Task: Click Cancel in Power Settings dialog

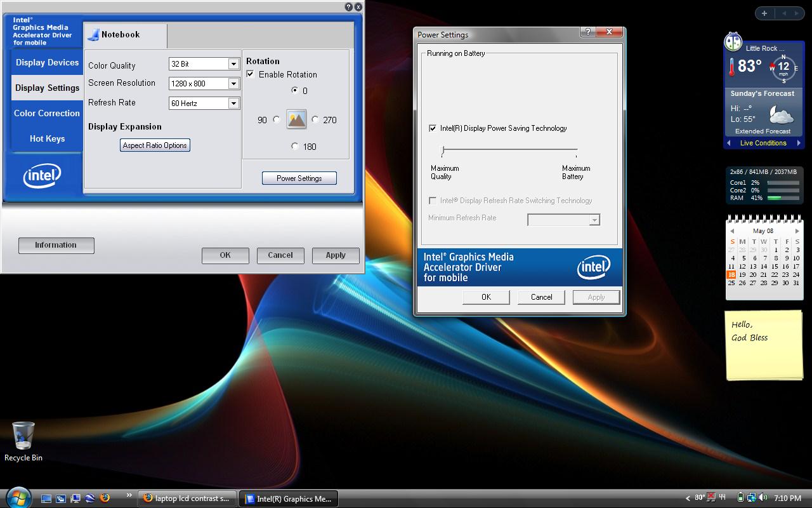Action: point(541,297)
